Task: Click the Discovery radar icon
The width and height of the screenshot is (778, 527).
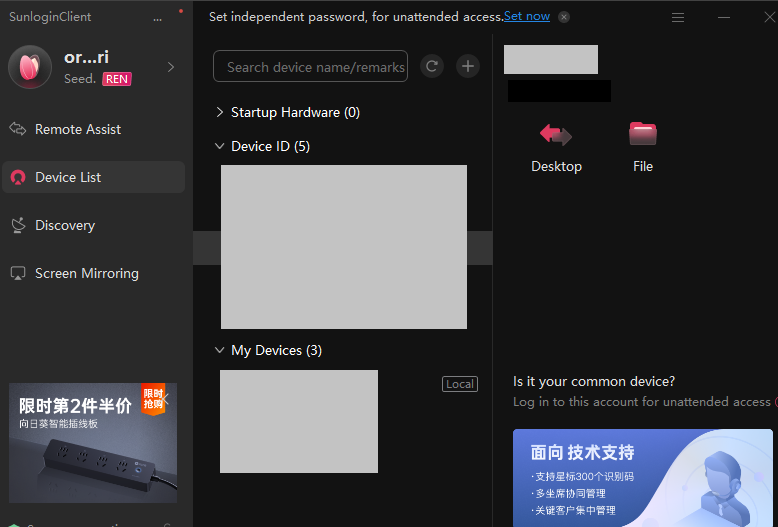Action: (18, 225)
